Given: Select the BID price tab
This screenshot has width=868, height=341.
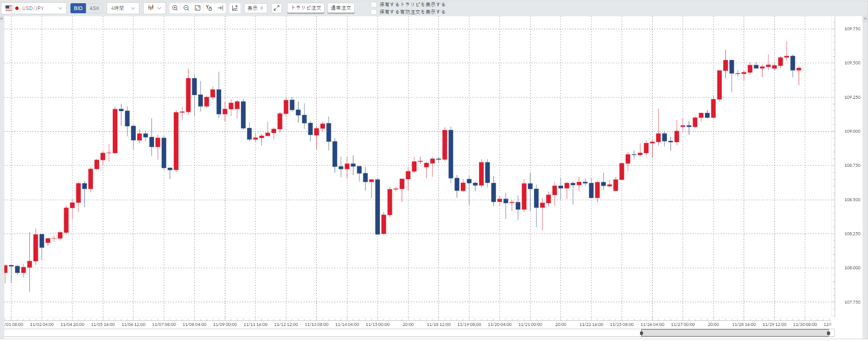Looking at the screenshot, I should 78,8.
